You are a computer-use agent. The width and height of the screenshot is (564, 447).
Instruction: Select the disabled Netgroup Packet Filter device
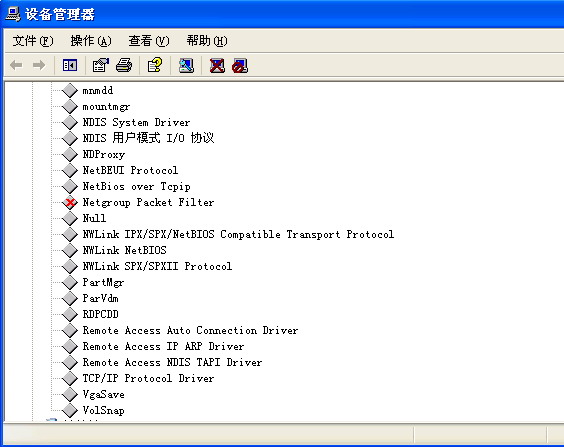[148, 202]
